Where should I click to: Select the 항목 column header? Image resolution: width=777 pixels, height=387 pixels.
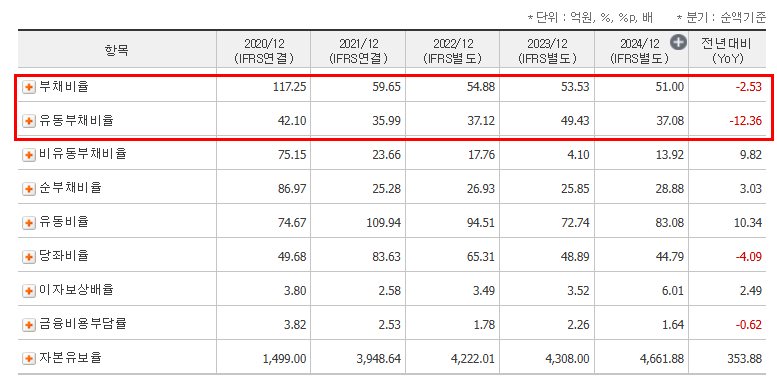tap(117, 50)
